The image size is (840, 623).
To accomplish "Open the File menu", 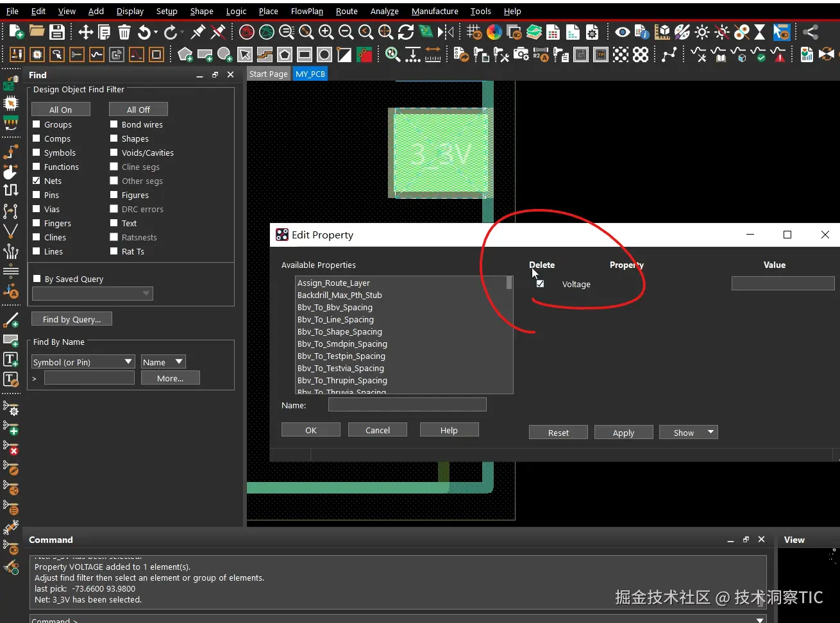I will 12,11.
